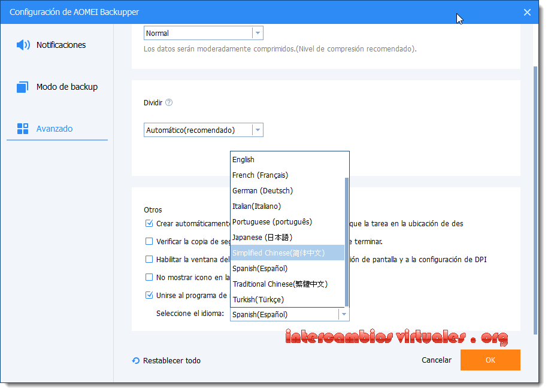Select German (Deutsch) language

click(x=287, y=191)
